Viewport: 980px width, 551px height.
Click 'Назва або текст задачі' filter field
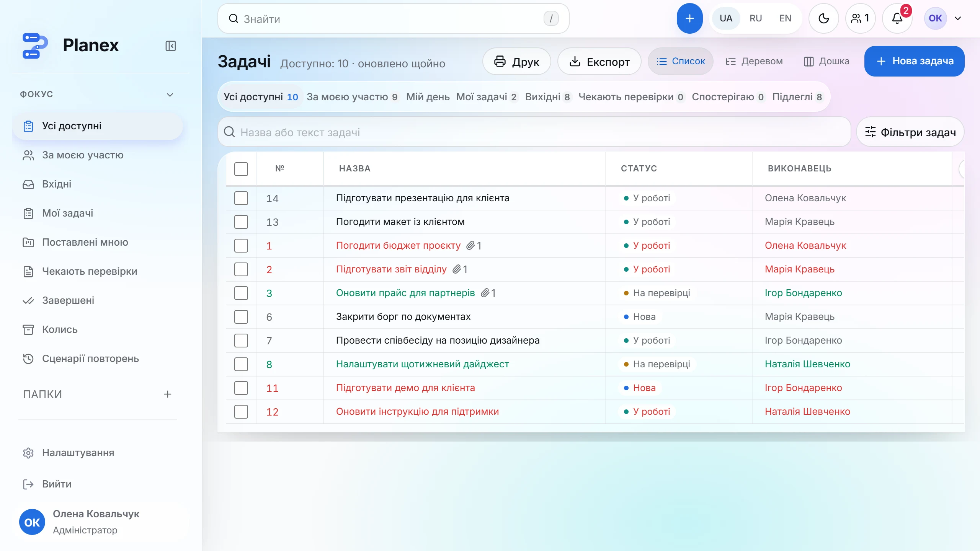tap(534, 132)
